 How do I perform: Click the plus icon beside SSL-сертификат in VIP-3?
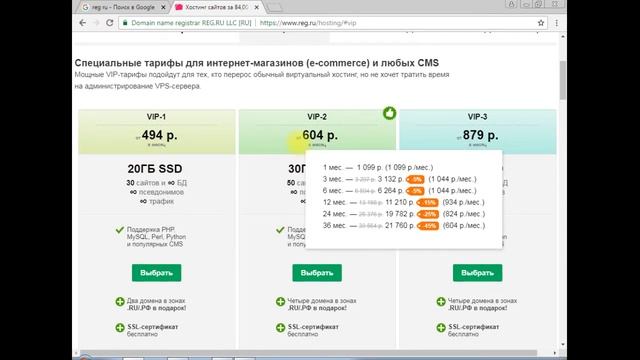coord(441,328)
